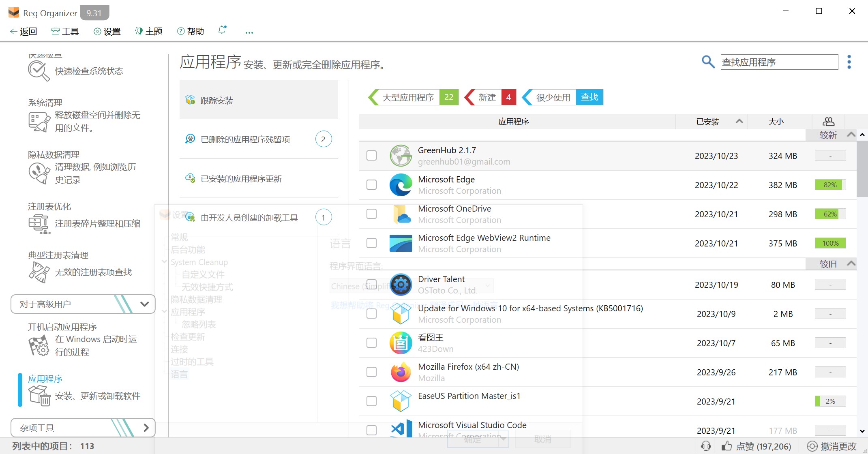
Task: Click the EaseUS Partition Master icon
Action: click(x=401, y=401)
